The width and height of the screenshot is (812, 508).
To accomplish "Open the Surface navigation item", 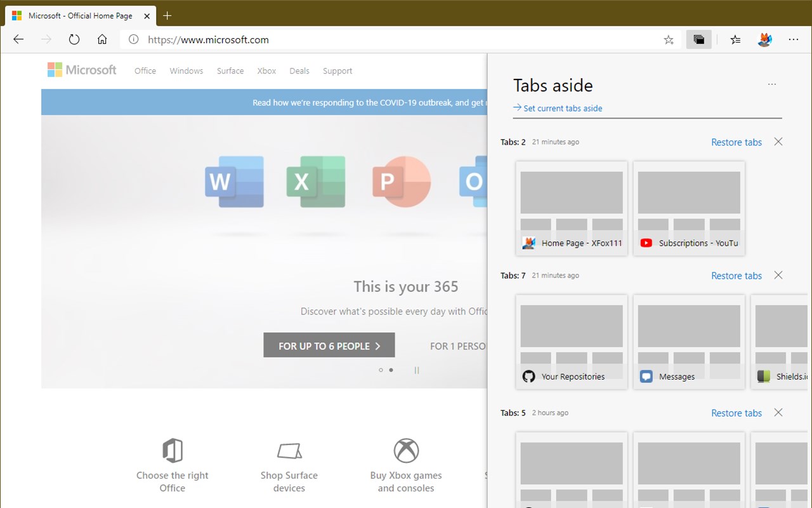I will (x=230, y=70).
